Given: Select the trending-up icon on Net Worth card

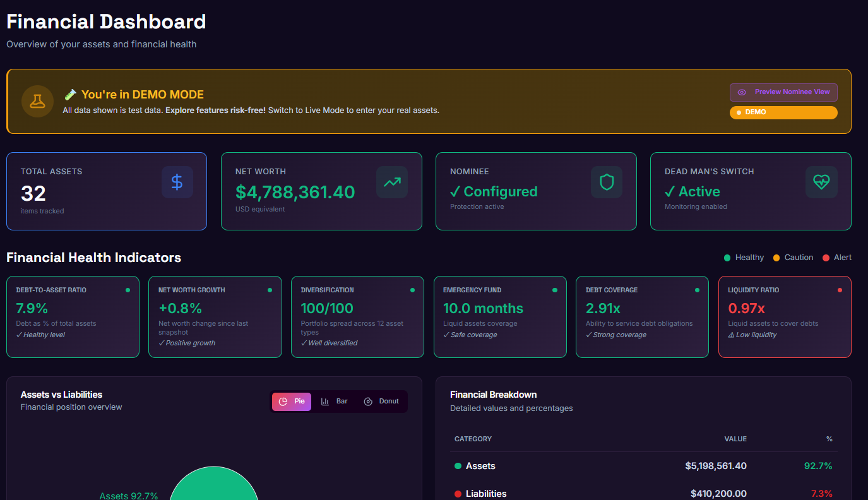Looking at the screenshot, I should pos(392,182).
